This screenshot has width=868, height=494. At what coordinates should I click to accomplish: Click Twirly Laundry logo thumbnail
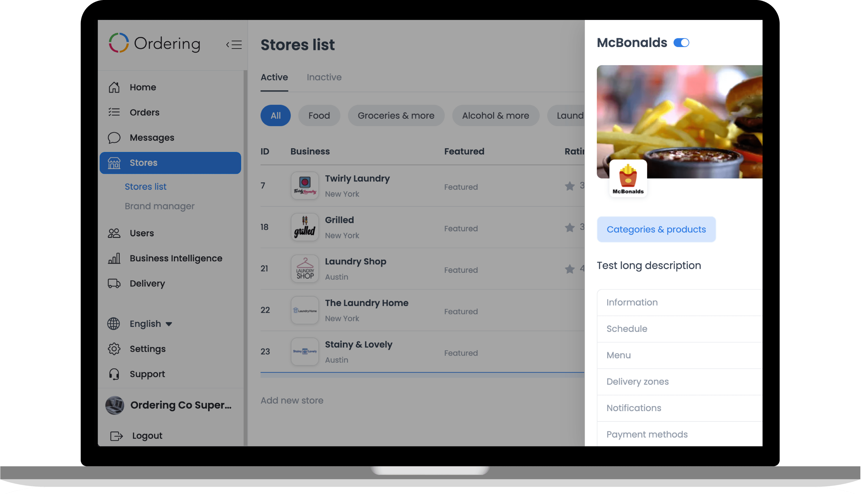(305, 185)
